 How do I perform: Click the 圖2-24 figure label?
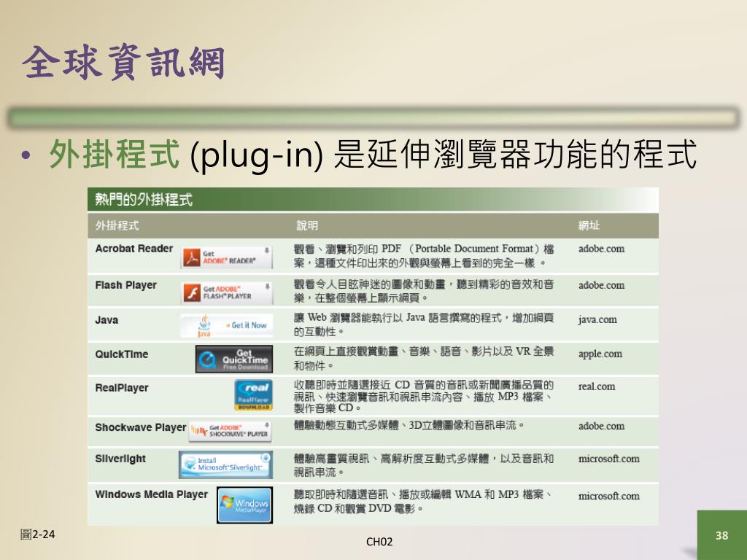[38, 534]
